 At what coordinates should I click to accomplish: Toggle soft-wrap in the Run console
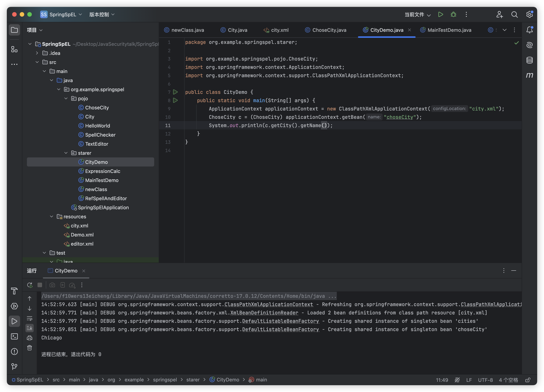pyautogui.click(x=30, y=318)
